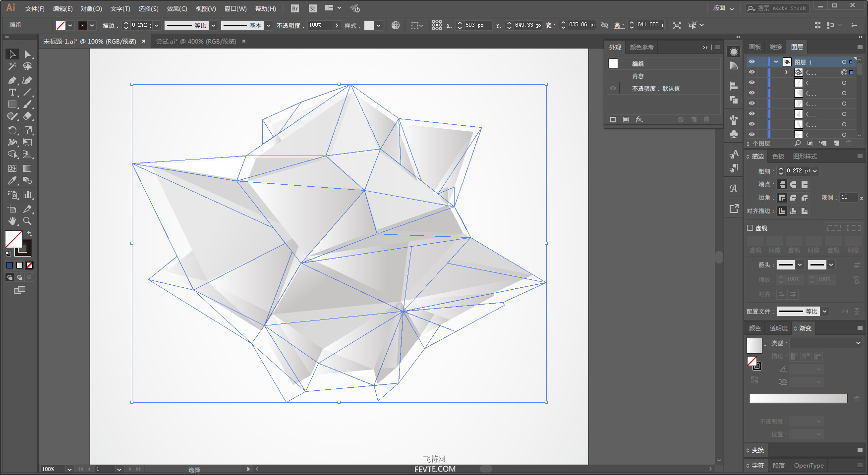Open the 等比 variable width profile dropdown
868x475 pixels.
(x=214, y=25)
